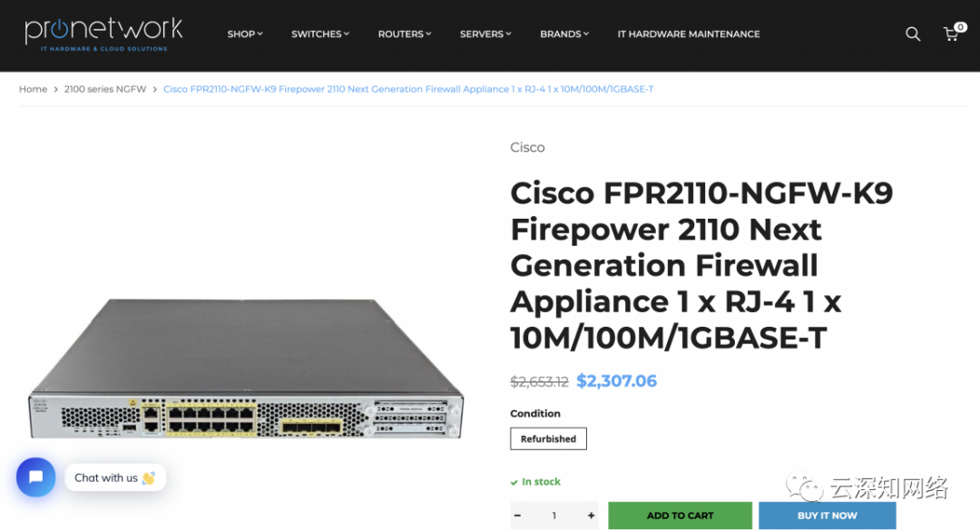This screenshot has width=980, height=531.
Task: Open the shopping cart icon
Action: (x=951, y=34)
